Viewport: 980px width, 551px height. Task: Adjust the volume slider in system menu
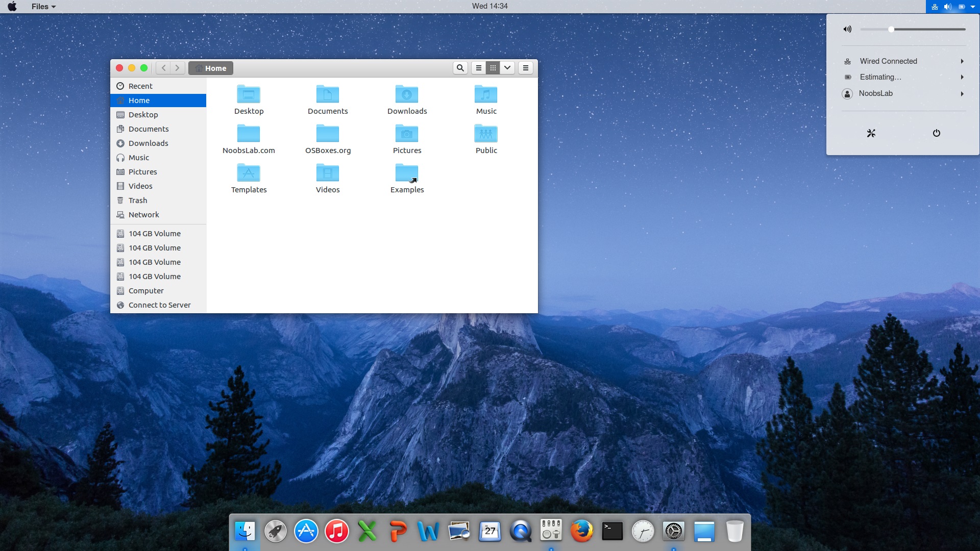[x=891, y=30]
